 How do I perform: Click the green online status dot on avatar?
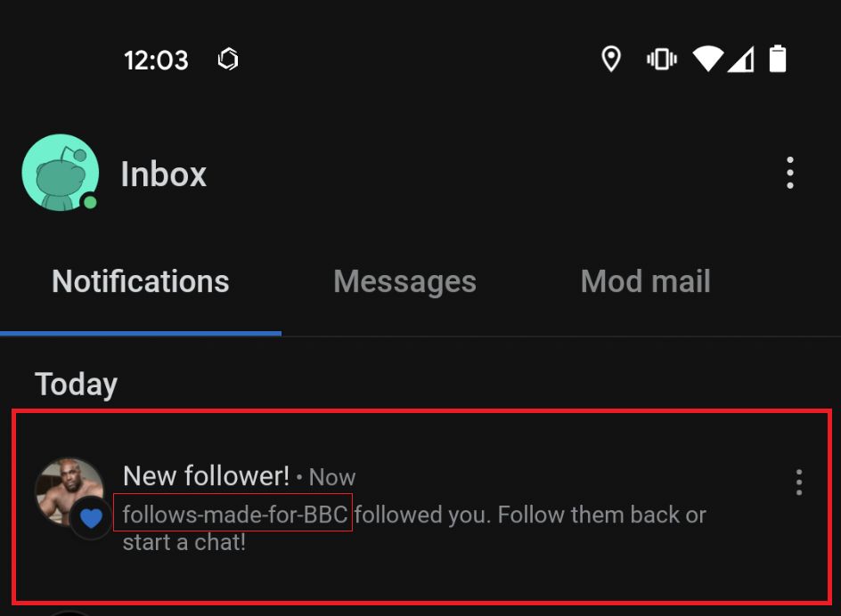pyautogui.click(x=88, y=203)
